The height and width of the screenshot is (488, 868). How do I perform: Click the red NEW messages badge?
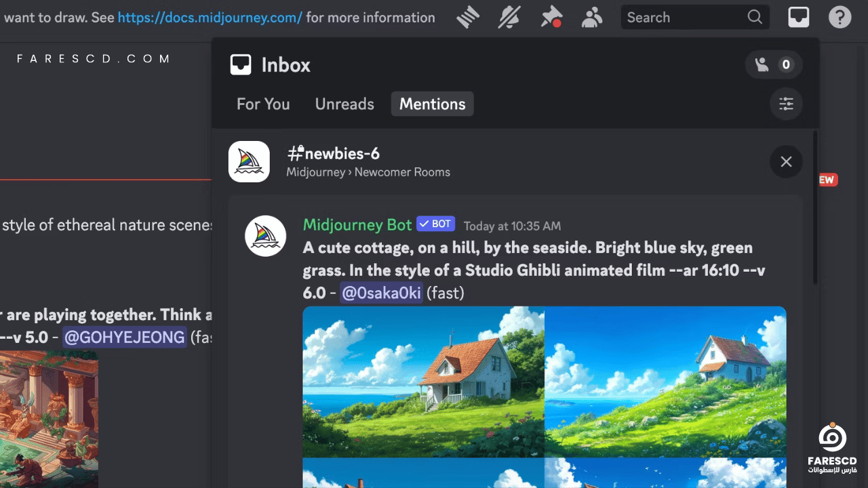[x=828, y=180]
